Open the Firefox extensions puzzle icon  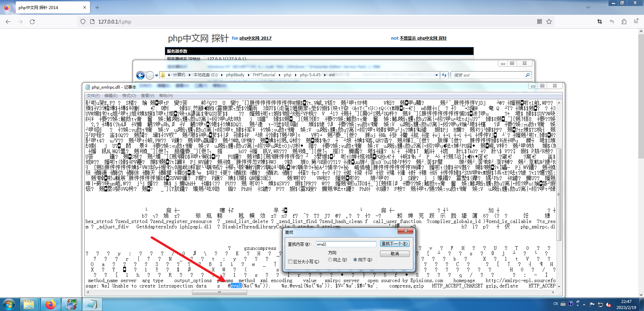[x=624, y=21]
